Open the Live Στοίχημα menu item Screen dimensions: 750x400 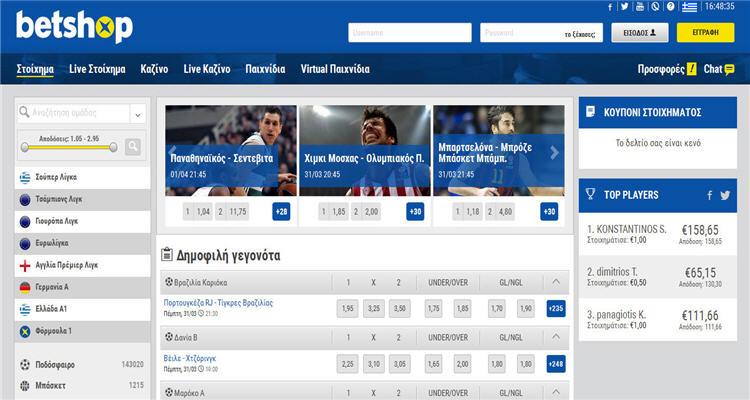point(97,70)
